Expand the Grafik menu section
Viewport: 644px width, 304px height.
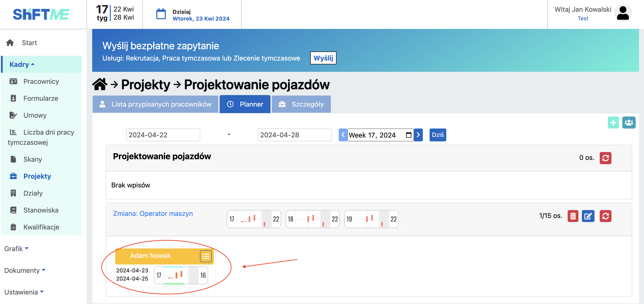pos(16,248)
